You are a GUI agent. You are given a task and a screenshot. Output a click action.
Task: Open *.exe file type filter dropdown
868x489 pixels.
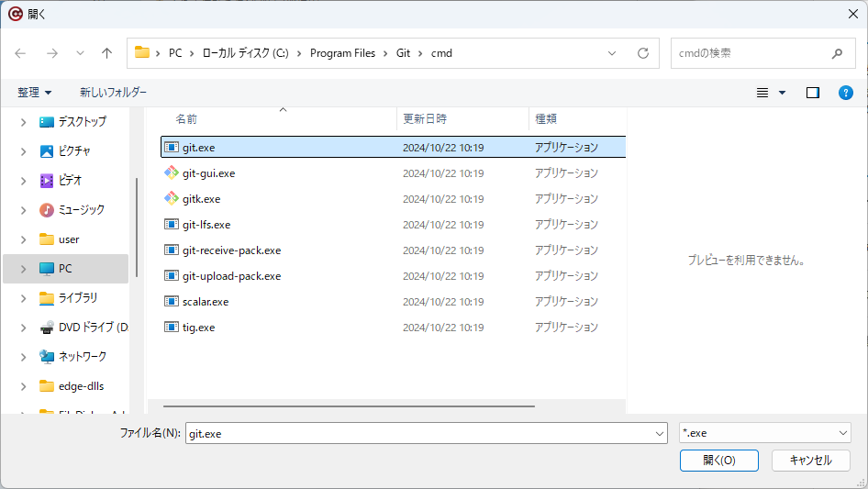click(x=765, y=433)
